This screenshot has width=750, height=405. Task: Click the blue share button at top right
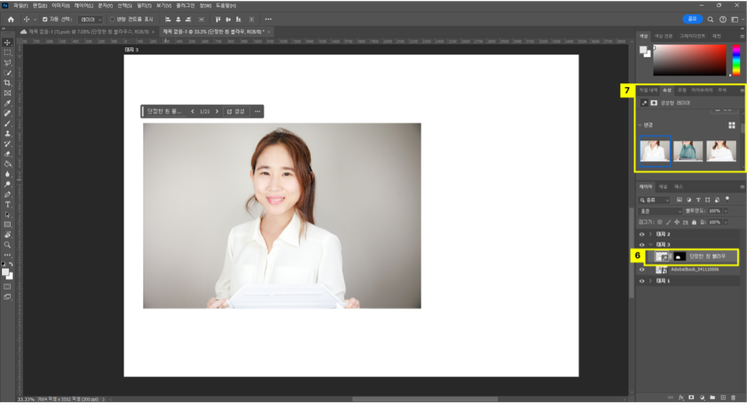point(691,18)
